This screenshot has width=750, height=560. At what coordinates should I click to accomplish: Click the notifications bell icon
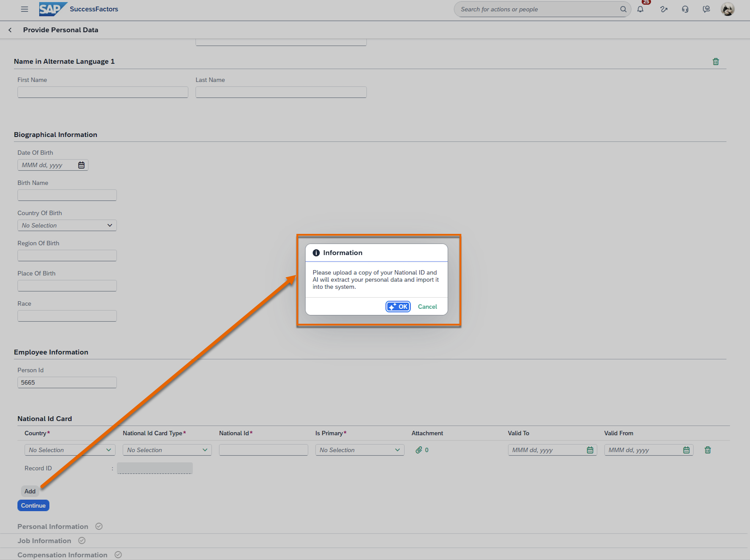point(640,9)
